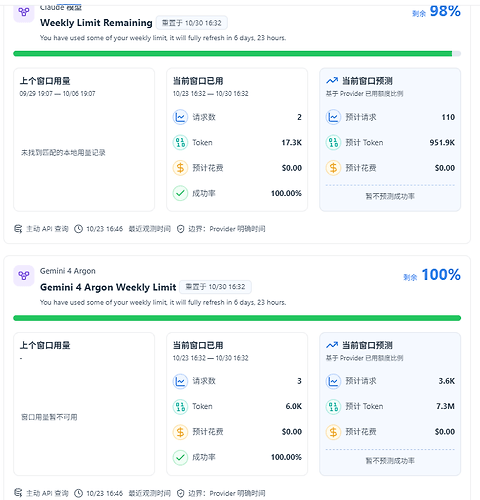Click 成功率 checkmark icon in Gemini 4 Argon card

click(x=180, y=457)
